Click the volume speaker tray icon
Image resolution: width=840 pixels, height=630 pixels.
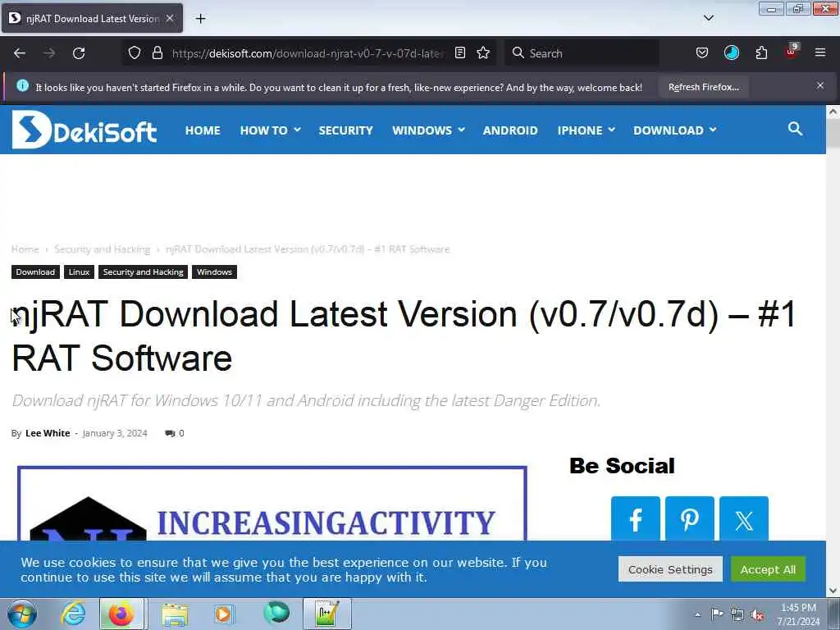[757, 614]
